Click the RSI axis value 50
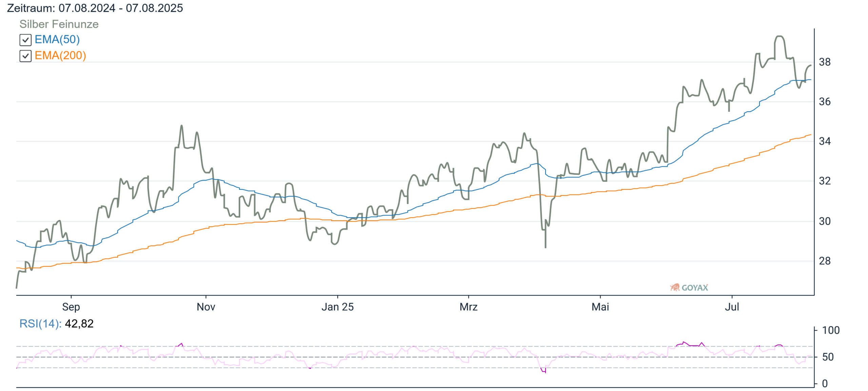The height and width of the screenshot is (391, 868). pyautogui.click(x=828, y=357)
